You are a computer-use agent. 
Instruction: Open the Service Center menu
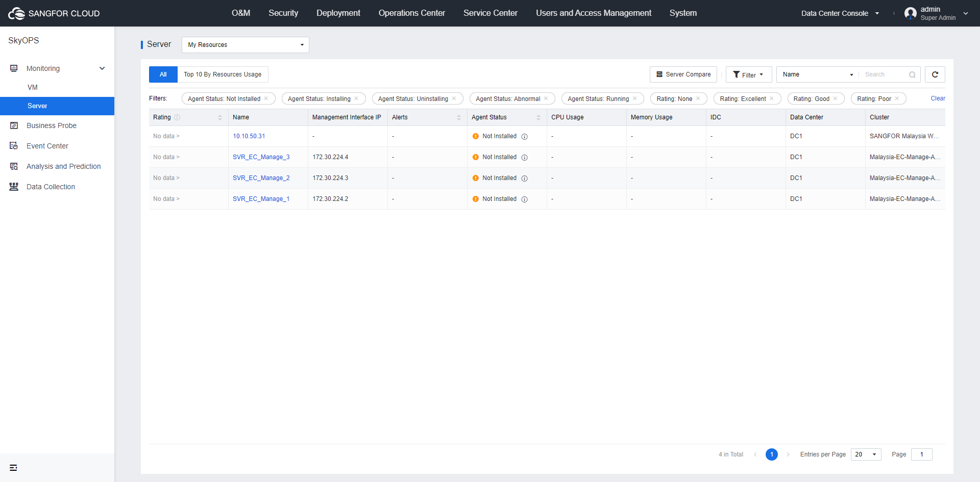click(x=491, y=13)
